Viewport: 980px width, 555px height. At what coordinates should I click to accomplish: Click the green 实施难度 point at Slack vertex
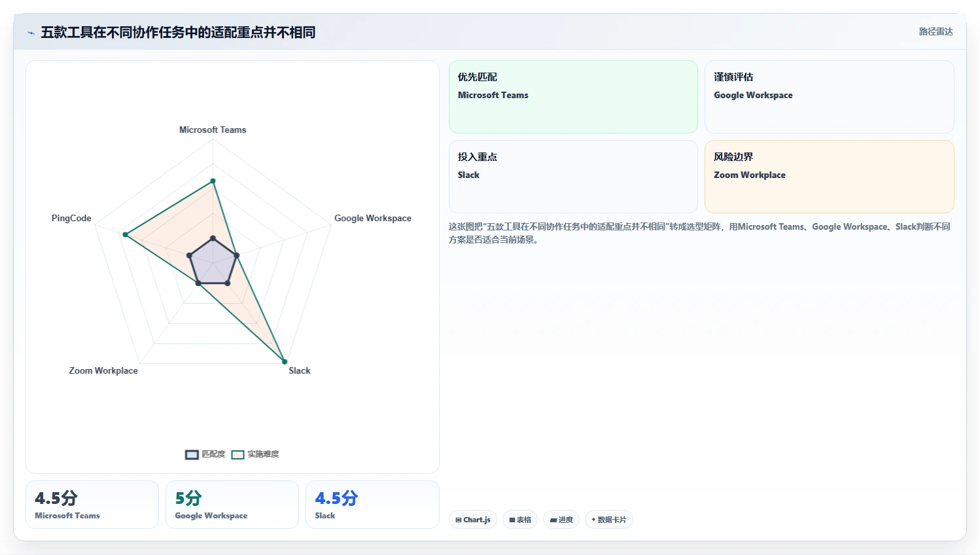[285, 361]
